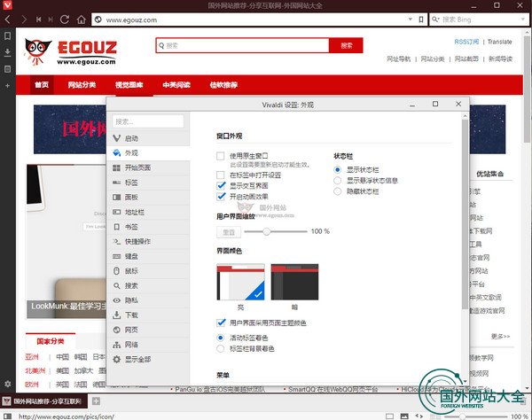
Task: Select 显示悬浮状态信息 radio button
Action: (337, 181)
